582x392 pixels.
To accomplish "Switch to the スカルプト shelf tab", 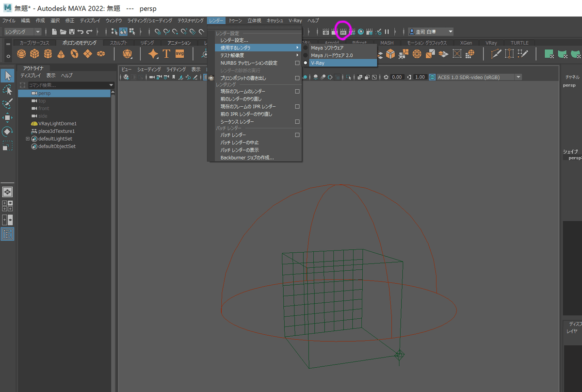I will pyautogui.click(x=119, y=43).
